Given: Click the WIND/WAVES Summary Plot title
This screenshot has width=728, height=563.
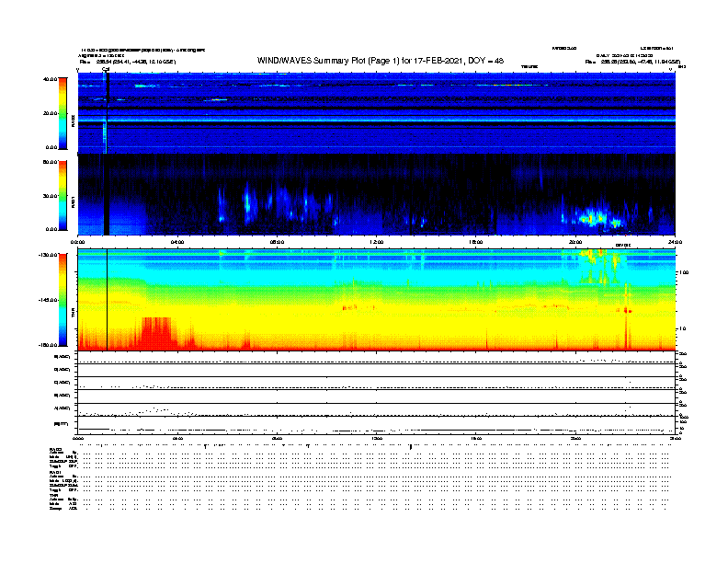Looking at the screenshot, I should point(381,61).
